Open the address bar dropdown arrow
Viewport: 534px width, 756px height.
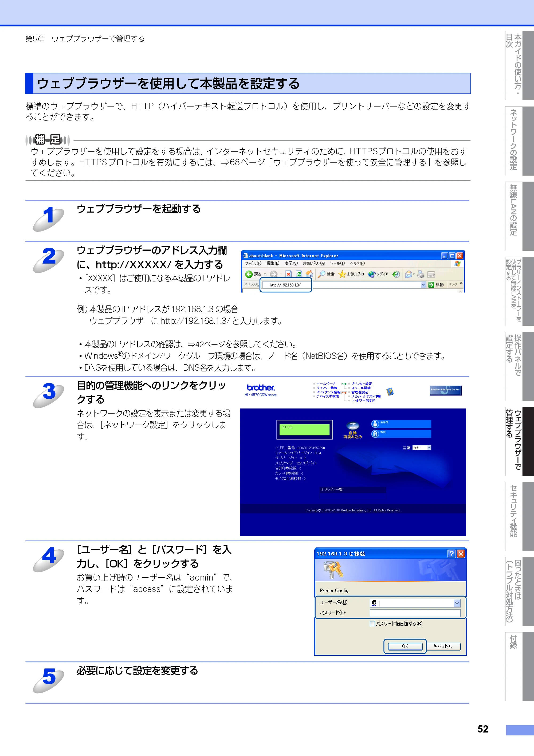423,285
